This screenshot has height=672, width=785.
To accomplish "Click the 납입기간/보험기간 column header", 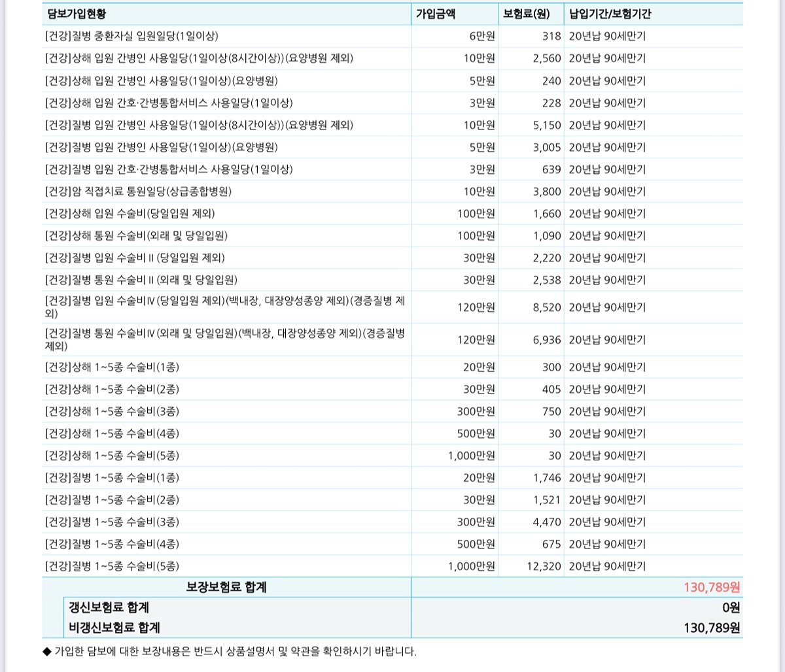I will point(610,14).
